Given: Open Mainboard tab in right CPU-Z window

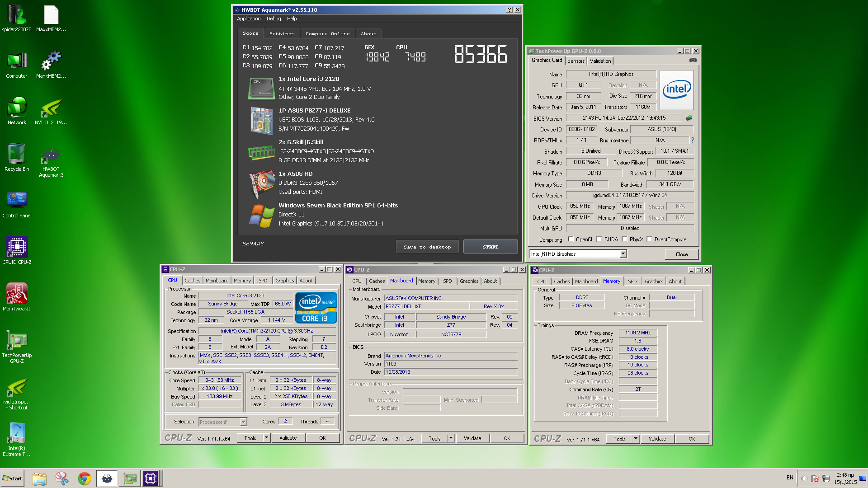Looking at the screenshot, I should coord(586,282).
